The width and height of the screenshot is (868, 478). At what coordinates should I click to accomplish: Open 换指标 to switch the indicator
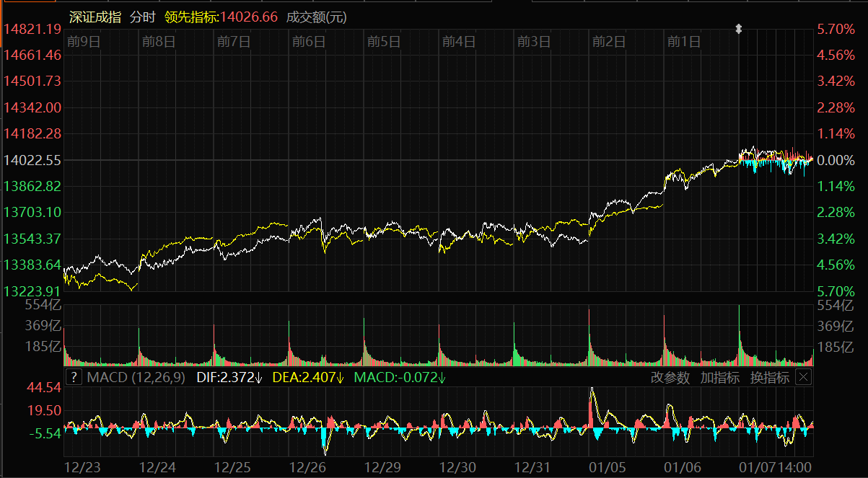click(x=769, y=377)
